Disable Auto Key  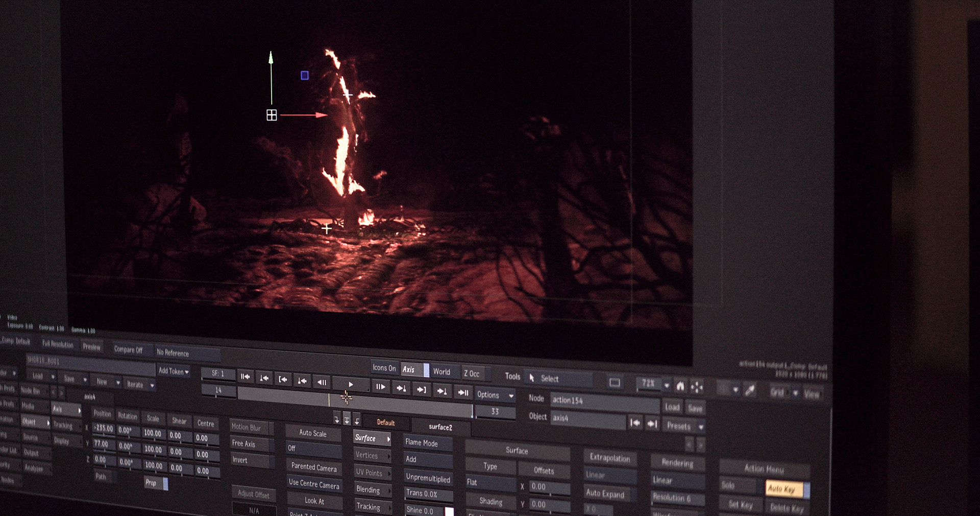[787, 489]
